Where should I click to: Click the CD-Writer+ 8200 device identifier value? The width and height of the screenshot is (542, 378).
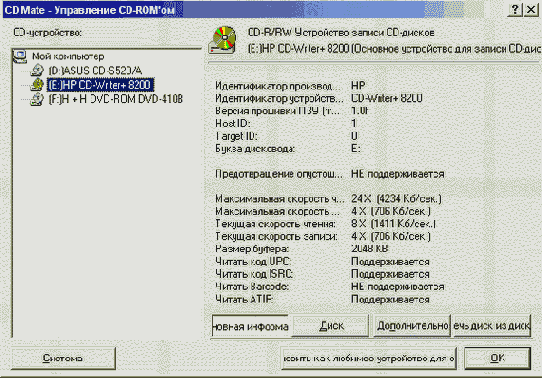[386, 98]
